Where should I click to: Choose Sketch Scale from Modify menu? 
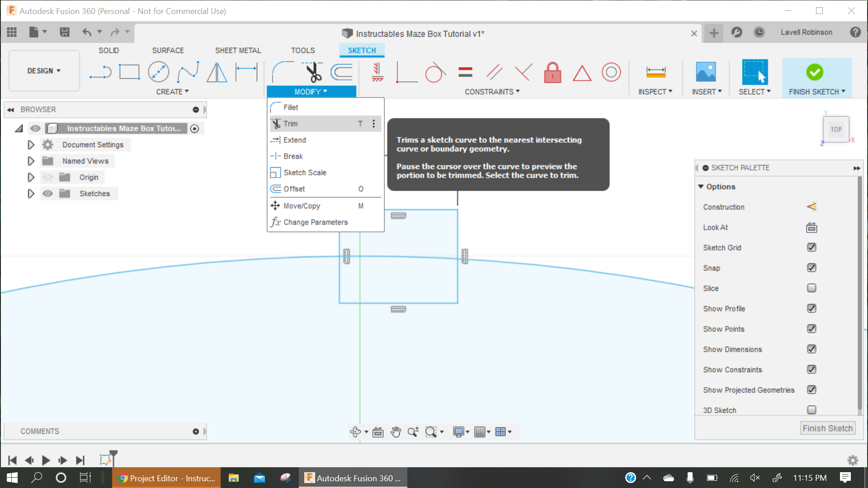(325, 173)
